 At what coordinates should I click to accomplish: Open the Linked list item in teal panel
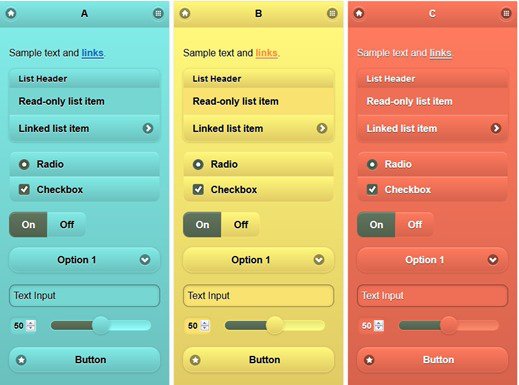(x=84, y=128)
